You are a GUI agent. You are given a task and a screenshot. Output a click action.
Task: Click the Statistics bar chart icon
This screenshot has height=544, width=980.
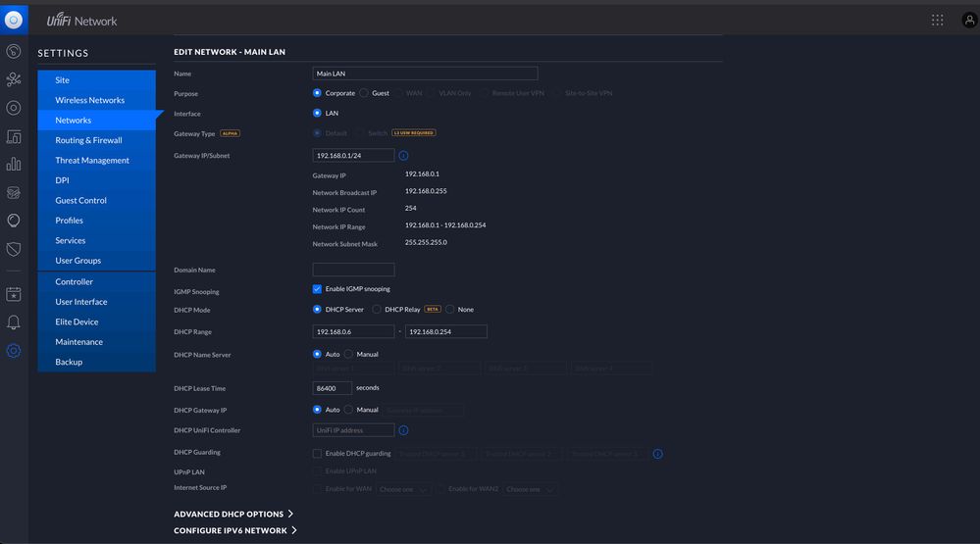14,165
